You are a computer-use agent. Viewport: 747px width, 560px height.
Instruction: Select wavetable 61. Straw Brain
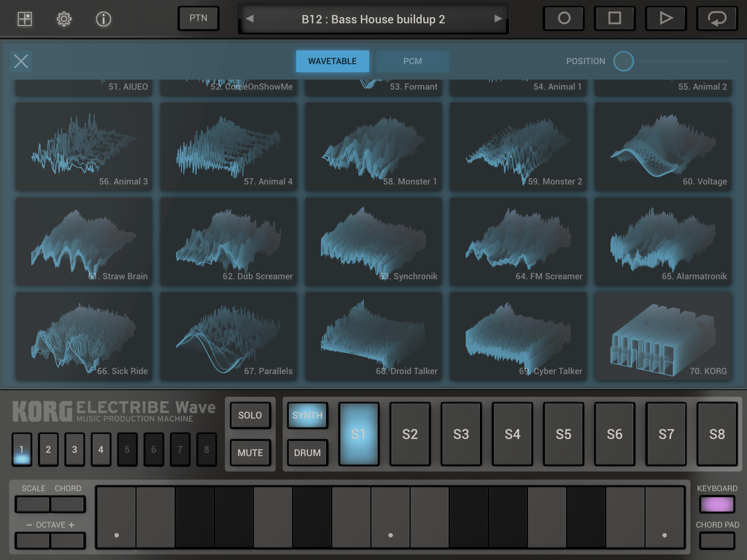(84, 241)
